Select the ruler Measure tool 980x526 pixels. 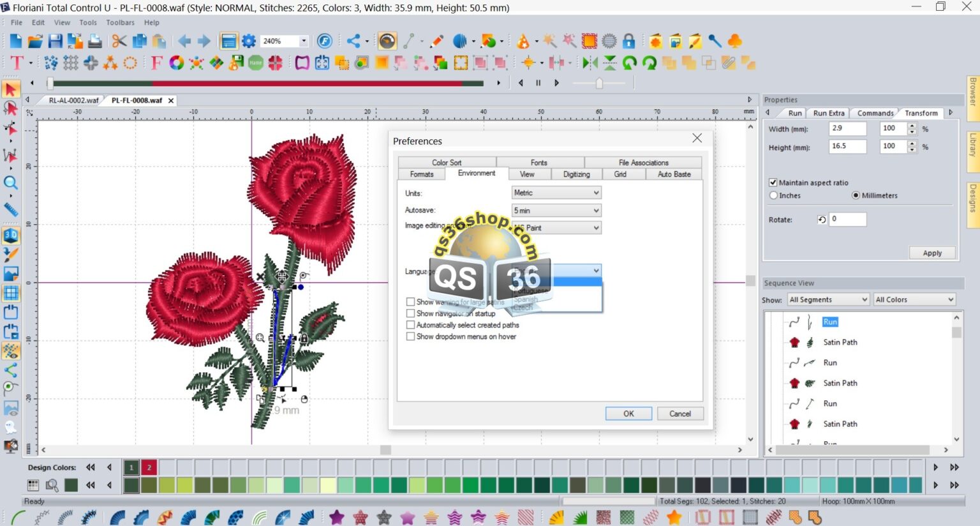[10, 209]
